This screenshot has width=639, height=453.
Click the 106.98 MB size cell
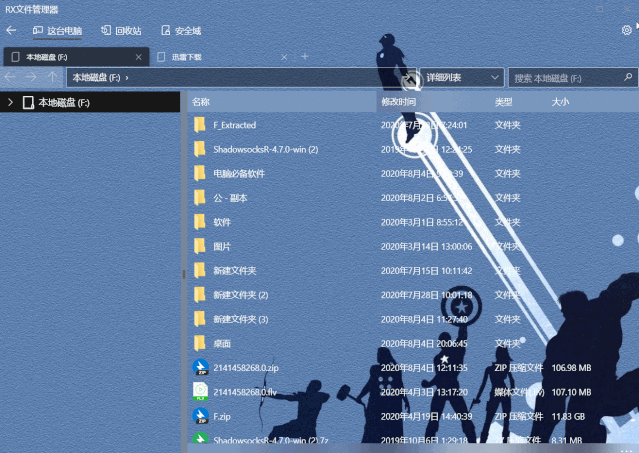point(571,368)
